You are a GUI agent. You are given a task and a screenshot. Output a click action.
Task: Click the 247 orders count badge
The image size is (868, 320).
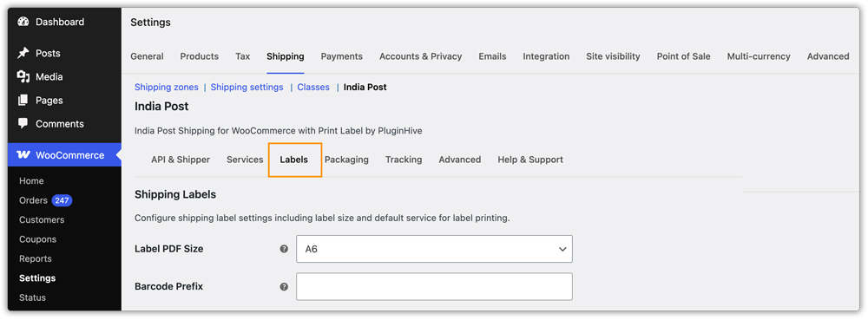tap(62, 200)
